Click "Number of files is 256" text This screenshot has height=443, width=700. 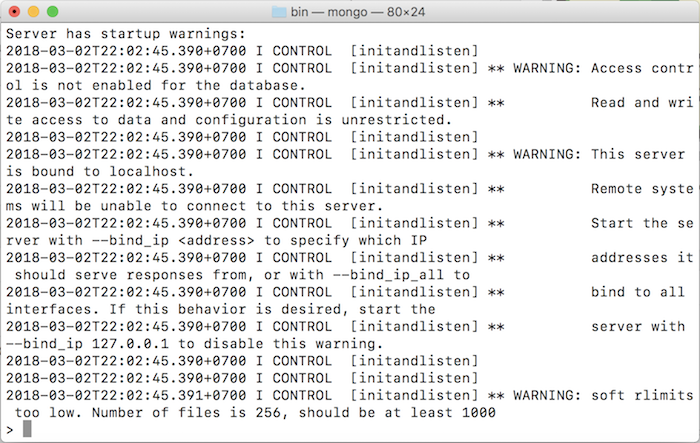(x=187, y=413)
